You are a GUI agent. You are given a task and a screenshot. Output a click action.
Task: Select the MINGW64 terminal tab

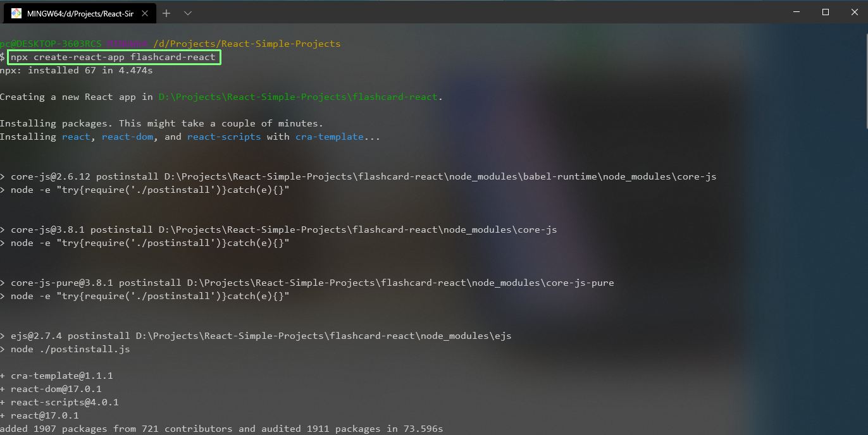79,13
